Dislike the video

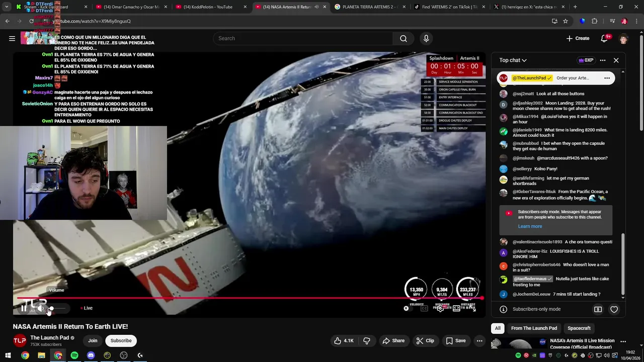pyautogui.click(x=367, y=341)
